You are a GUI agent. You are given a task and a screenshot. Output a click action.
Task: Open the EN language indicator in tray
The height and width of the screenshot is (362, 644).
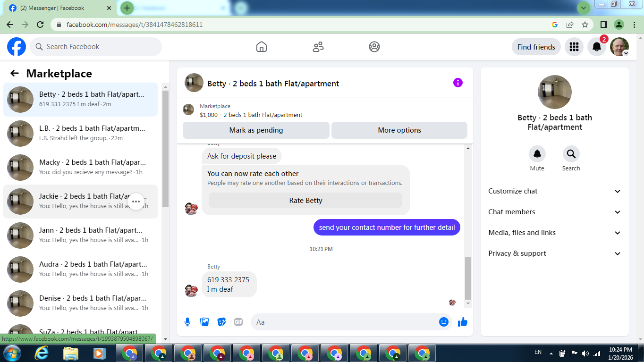point(538,352)
